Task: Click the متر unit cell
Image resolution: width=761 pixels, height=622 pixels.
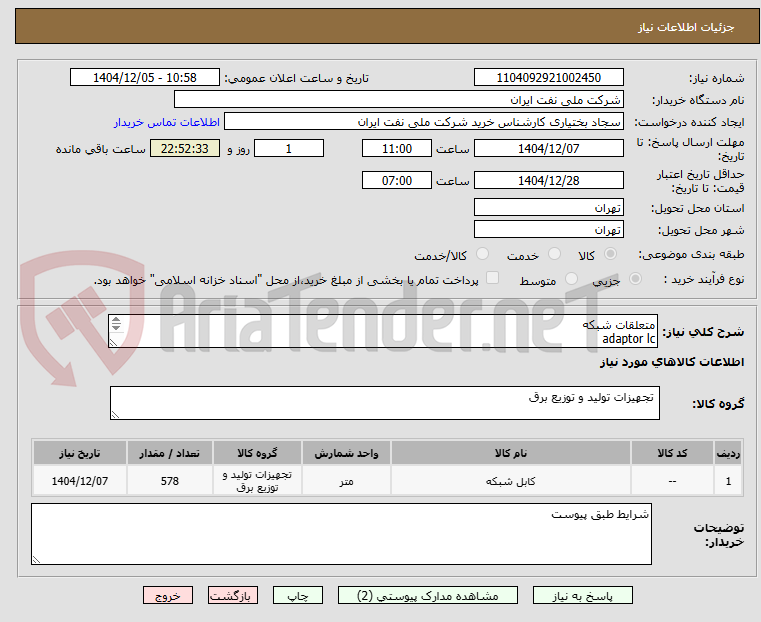Action: point(346,481)
